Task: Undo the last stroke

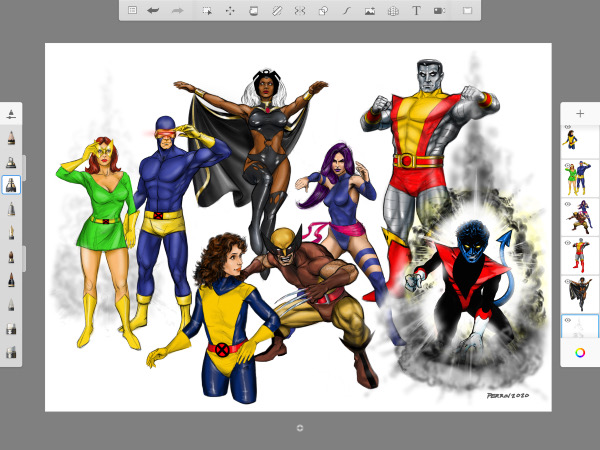Action: point(153,10)
